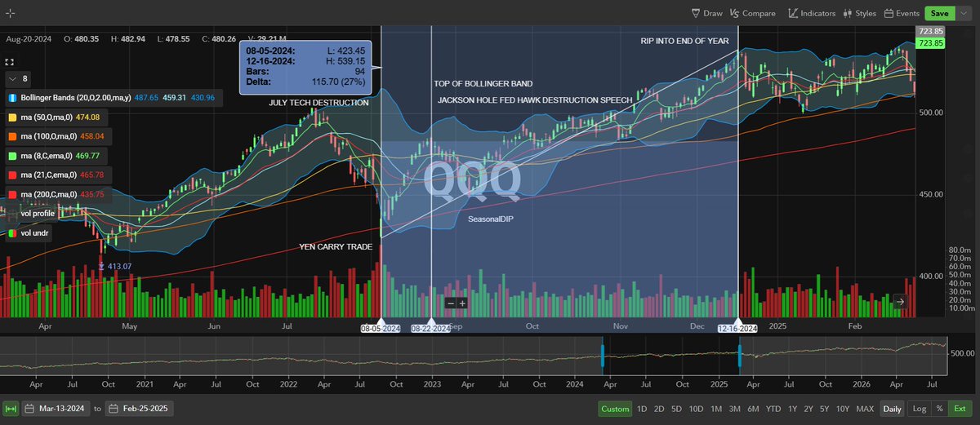Click the RIP INTO END OF YEAR annotation
Screen dimensions: 980x425
684,40
